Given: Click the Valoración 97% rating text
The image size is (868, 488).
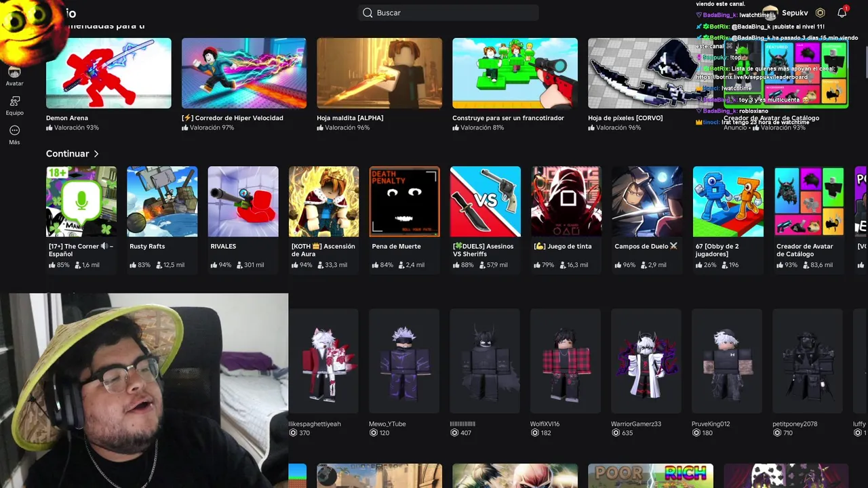Looking at the screenshot, I should click(212, 127).
